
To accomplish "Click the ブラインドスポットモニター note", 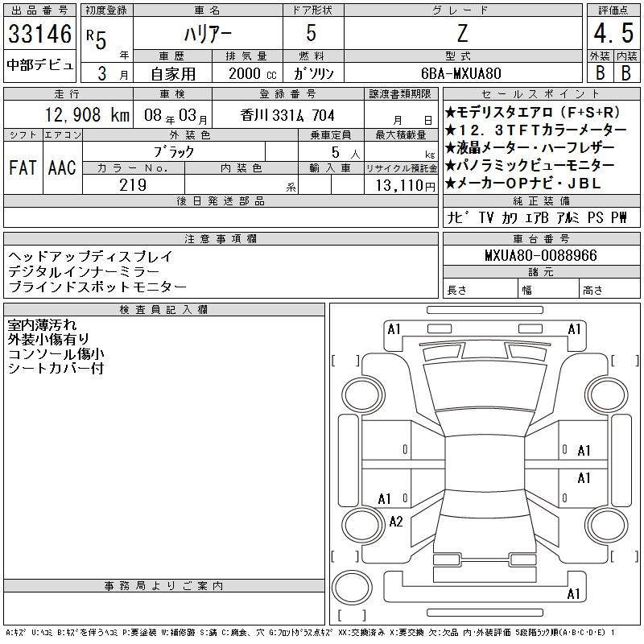I will click(x=97, y=287).
